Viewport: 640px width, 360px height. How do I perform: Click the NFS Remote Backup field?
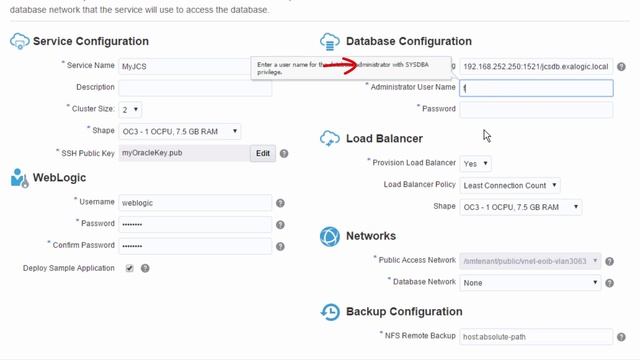point(536,337)
